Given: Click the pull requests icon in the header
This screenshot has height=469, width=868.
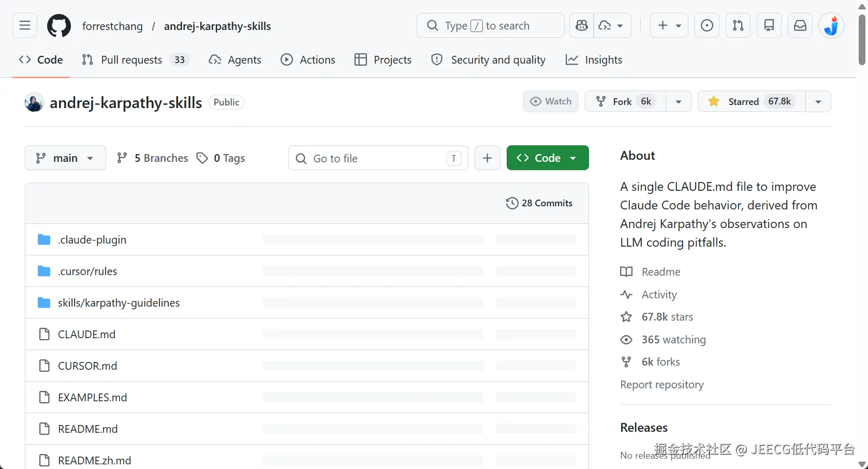Looking at the screenshot, I should 738,25.
